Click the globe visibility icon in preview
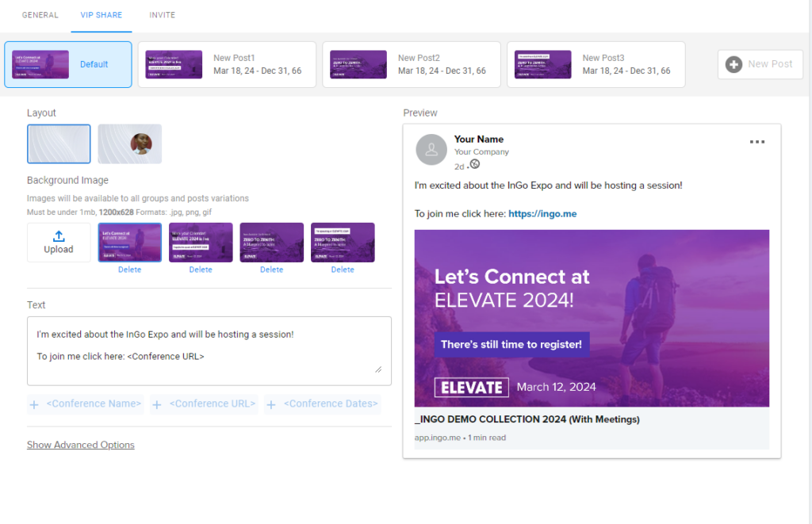The image size is (812, 524). click(475, 165)
